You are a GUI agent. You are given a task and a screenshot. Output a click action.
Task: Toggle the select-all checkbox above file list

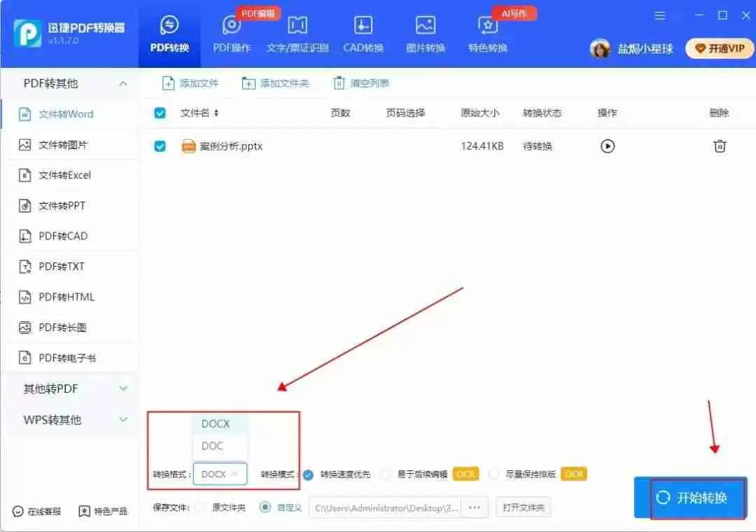[x=160, y=113]
